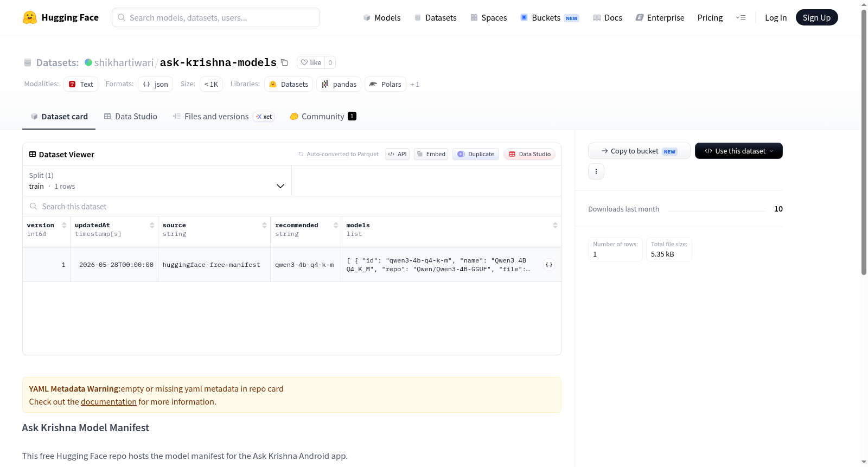Expand the models cell JSON braces icon
The height and width of the screenshot is (467, 868).
(549, 265)
